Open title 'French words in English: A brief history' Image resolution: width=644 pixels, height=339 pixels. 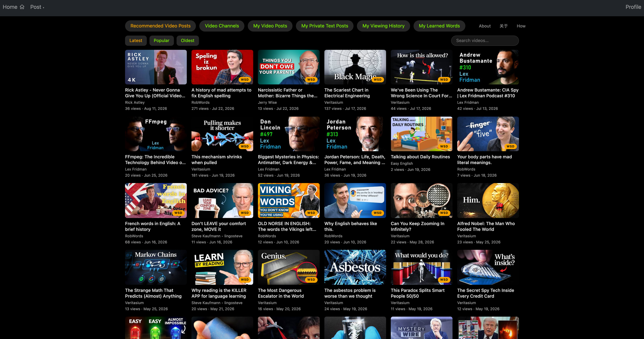153,226
